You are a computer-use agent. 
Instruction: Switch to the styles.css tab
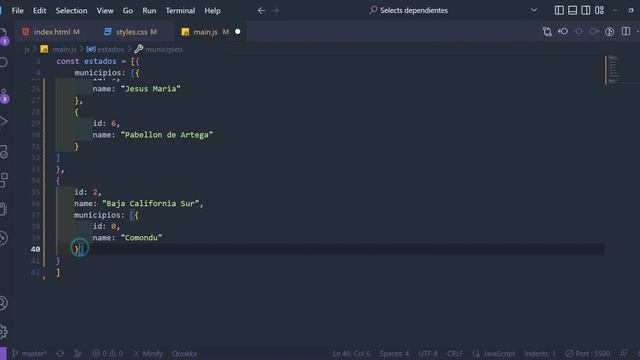pos(133,31)
